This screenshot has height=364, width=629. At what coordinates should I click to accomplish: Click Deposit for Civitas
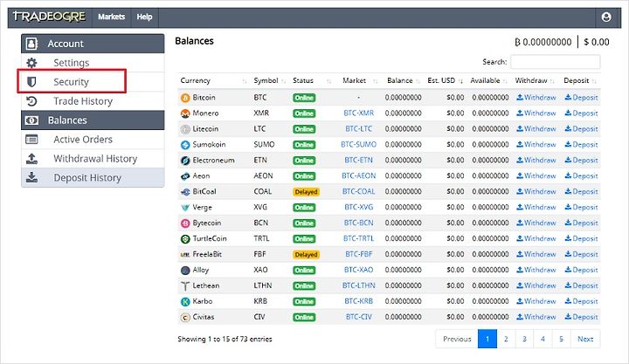(581, 317)
